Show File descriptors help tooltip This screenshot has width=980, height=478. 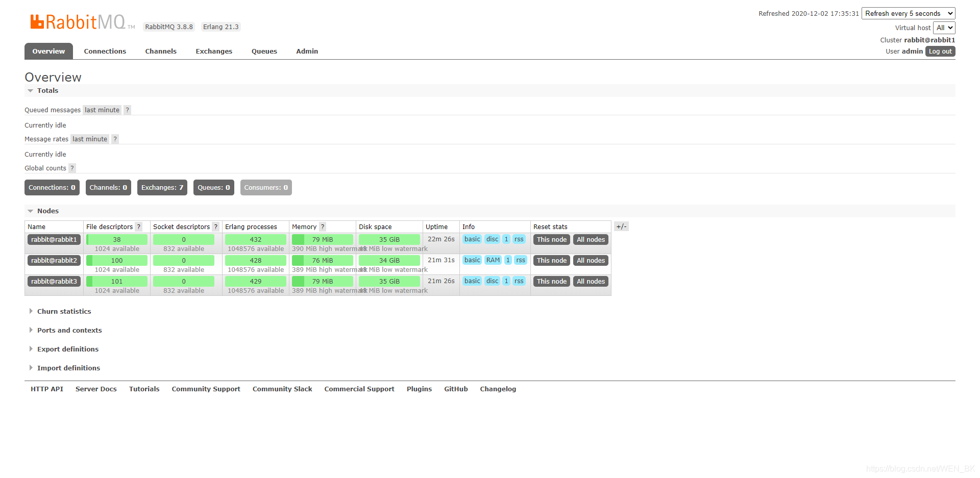pos(138,227)
